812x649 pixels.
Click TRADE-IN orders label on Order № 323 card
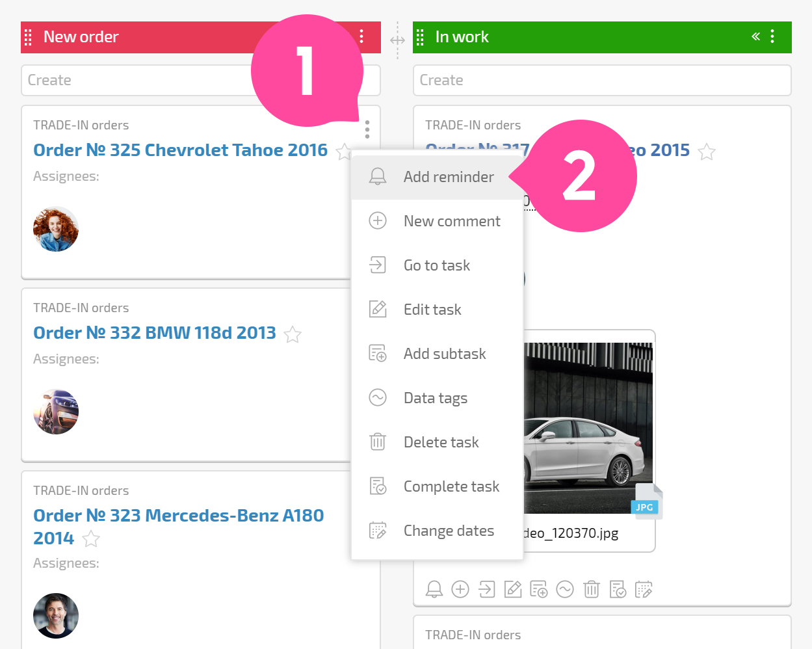[x=81, y=490]
